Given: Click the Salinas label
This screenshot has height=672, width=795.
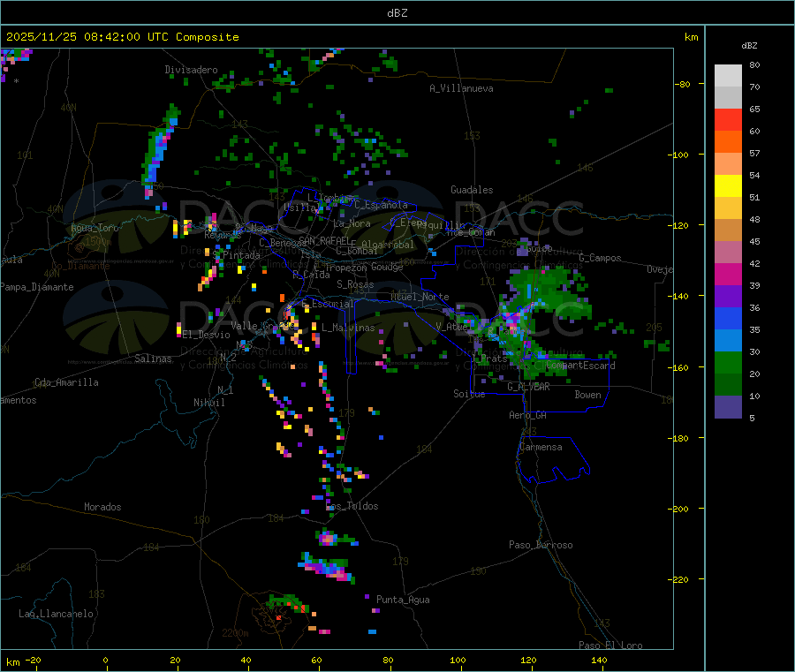Looking at the screenshot, I should (x=153, y=359).
